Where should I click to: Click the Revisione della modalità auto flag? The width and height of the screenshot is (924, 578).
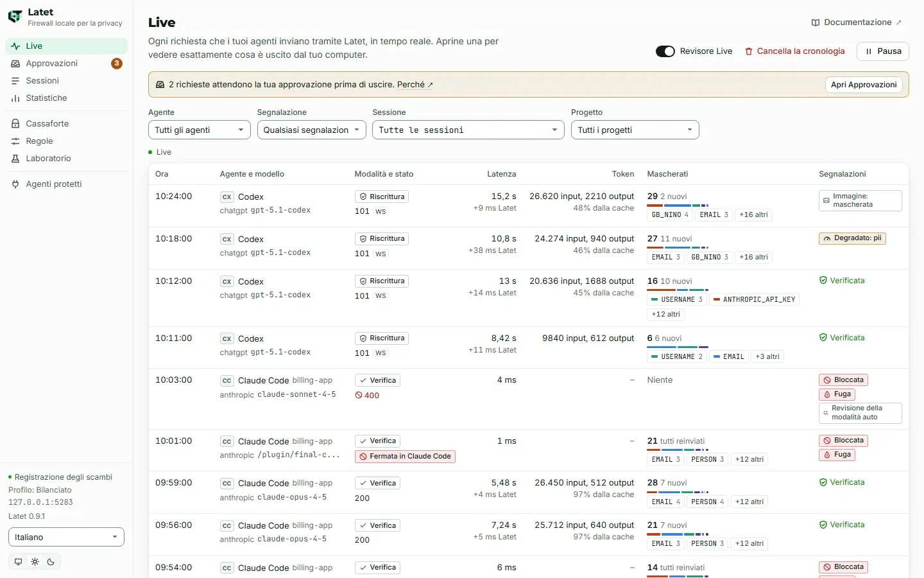[860, 413]
